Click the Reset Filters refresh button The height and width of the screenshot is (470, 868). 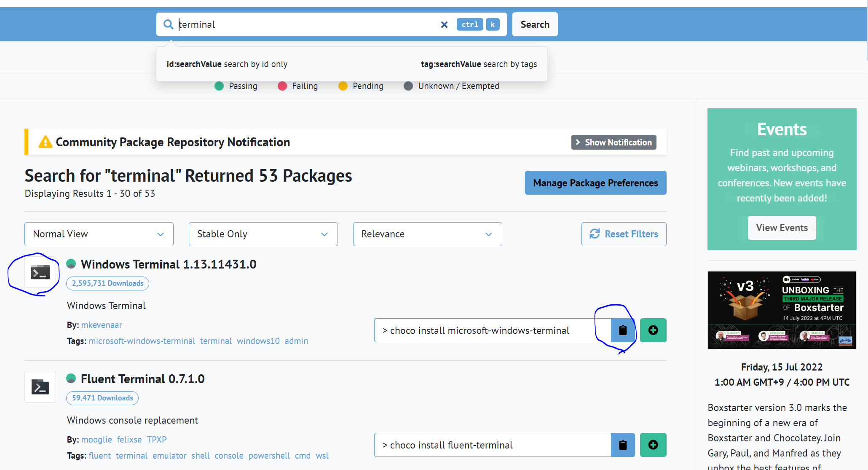(x=624, y=234)
